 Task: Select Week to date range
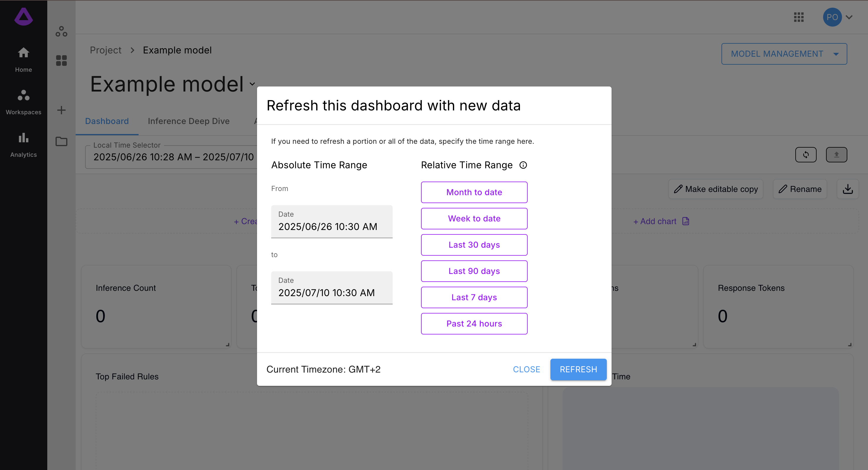474,218
